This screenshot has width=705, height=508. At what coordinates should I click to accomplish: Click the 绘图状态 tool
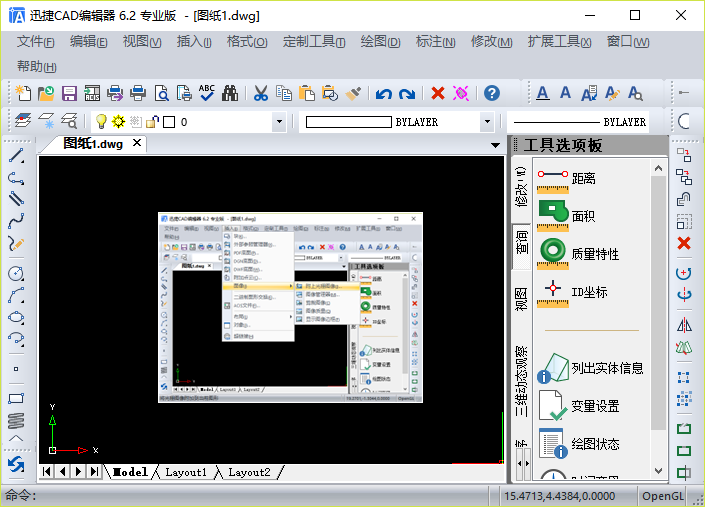coord(579,444)
